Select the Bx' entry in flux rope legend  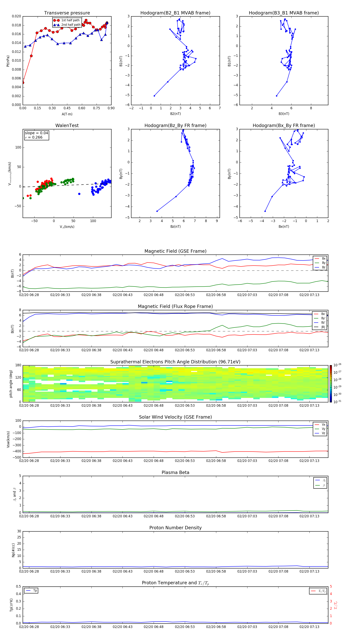(320, 314)
